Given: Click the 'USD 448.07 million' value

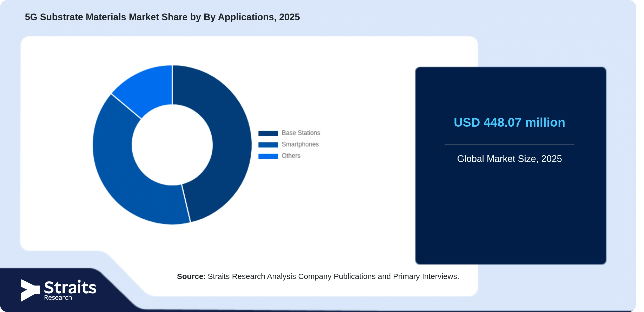Looking at the screenshot, I should tap(509, 122).
